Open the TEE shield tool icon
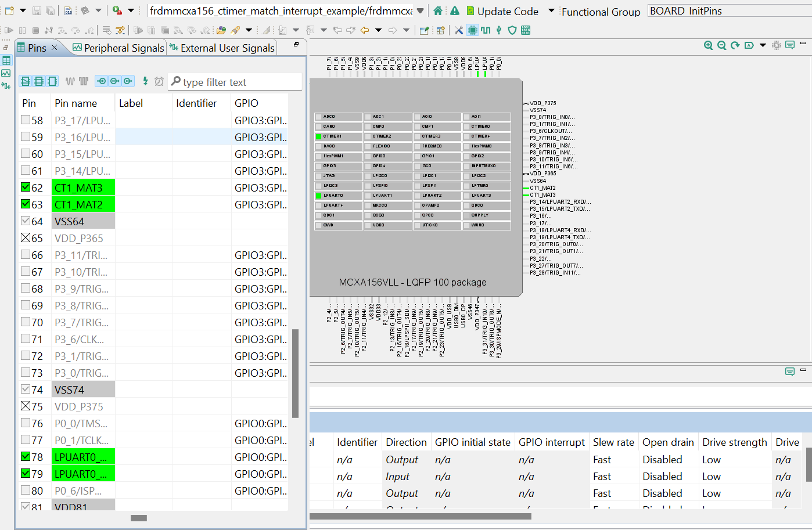The width and height of the screenshot is (812, 530). (512, 30)
